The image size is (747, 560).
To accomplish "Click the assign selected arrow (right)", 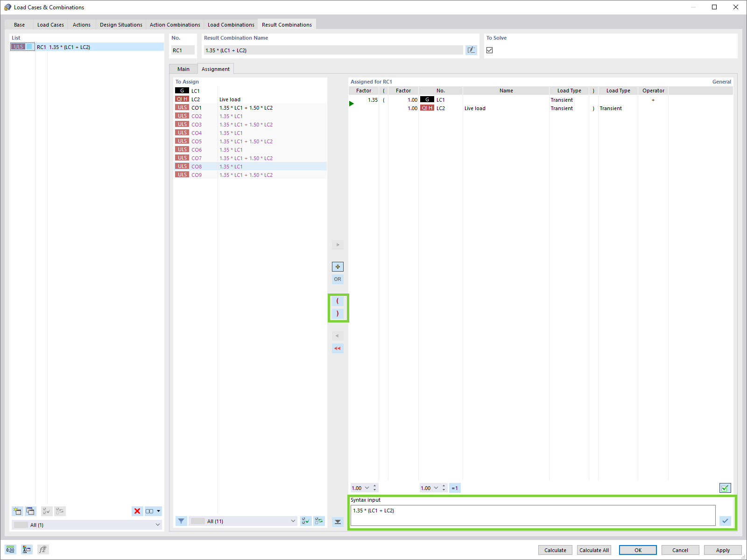I will pos(338,245).
